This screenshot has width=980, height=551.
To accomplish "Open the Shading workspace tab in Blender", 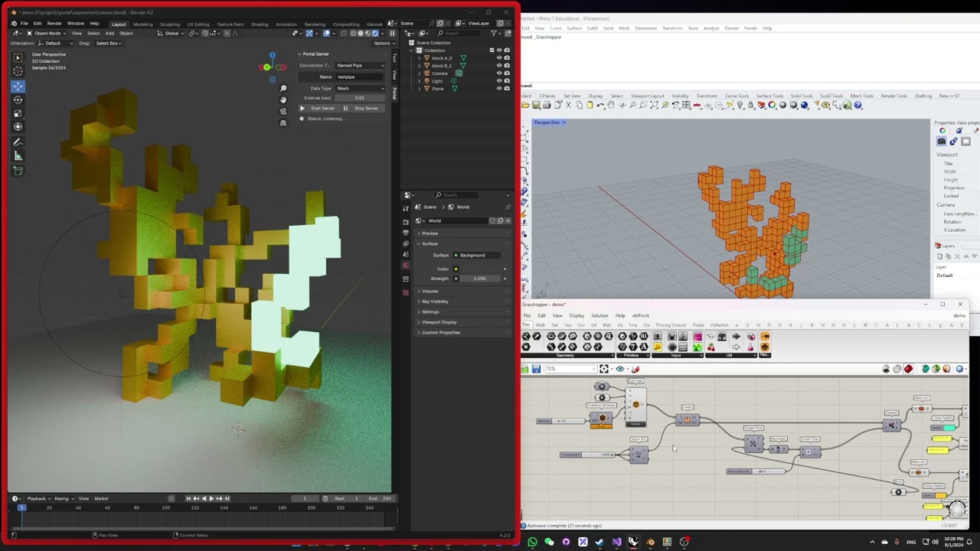I will (260, 24).
